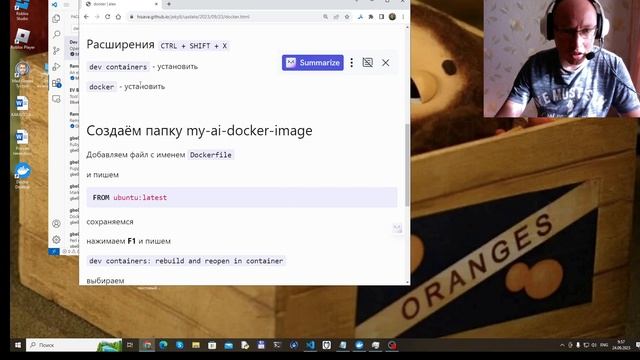Share this page from address bar

(336, 17)
